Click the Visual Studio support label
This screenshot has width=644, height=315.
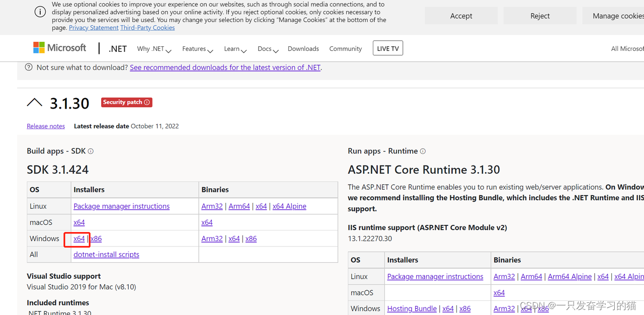(64, 276)
